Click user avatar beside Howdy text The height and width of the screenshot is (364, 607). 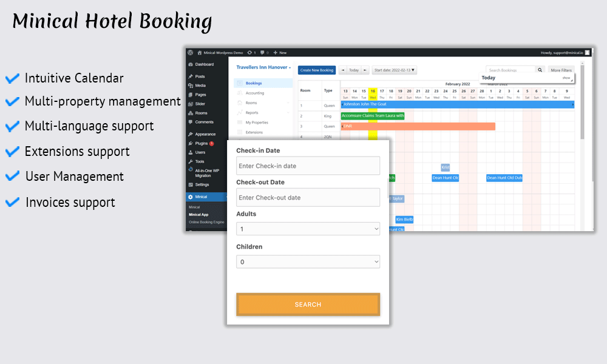(x=587, y=53)
